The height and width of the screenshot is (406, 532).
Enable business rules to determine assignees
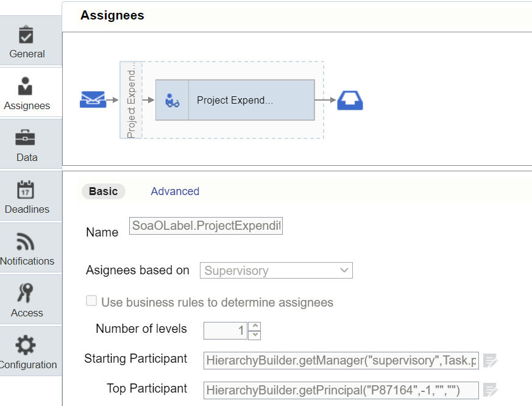point(91,301)
